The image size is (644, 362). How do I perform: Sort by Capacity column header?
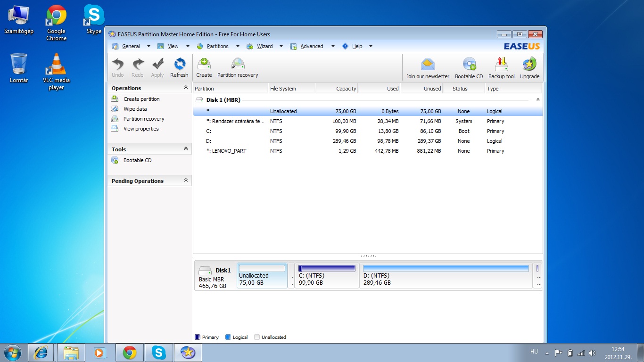tap(336, 89)
